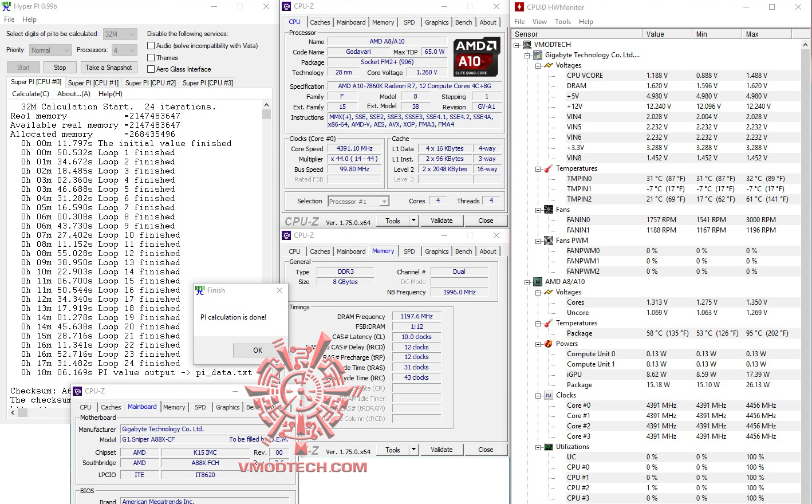
Task: Close the Finish dialog with its X button
Action: click(x=279, y=290)
